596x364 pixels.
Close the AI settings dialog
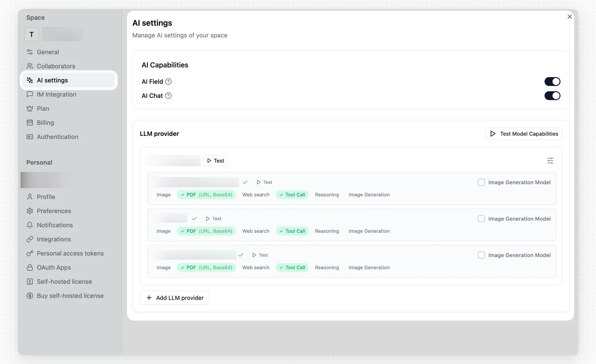(x=570, y=17)
